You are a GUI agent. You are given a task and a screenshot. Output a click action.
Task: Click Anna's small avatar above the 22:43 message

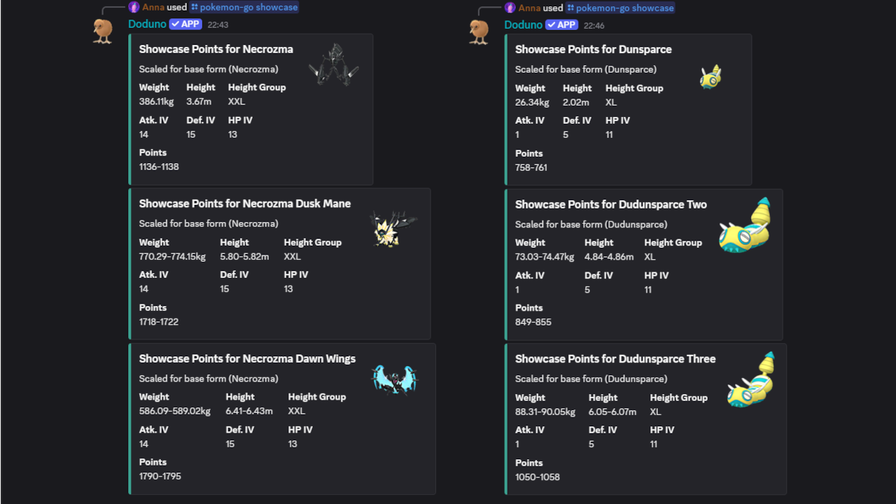pos(134,7)
